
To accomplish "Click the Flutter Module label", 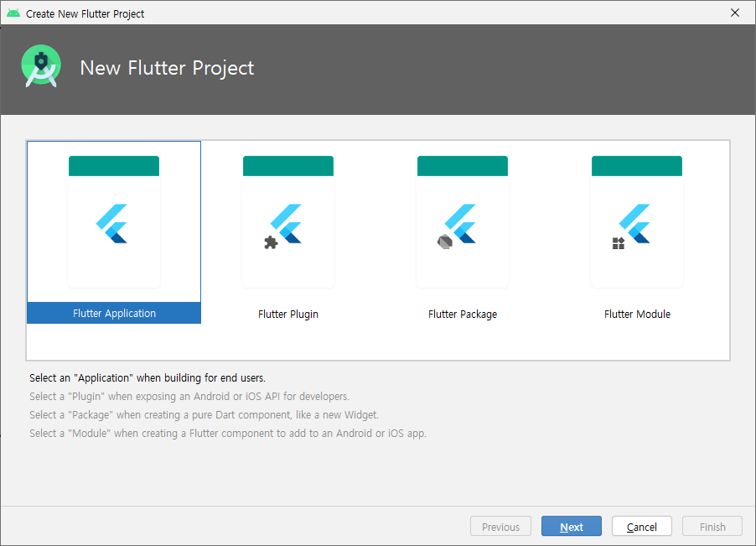I will point(637,314).
